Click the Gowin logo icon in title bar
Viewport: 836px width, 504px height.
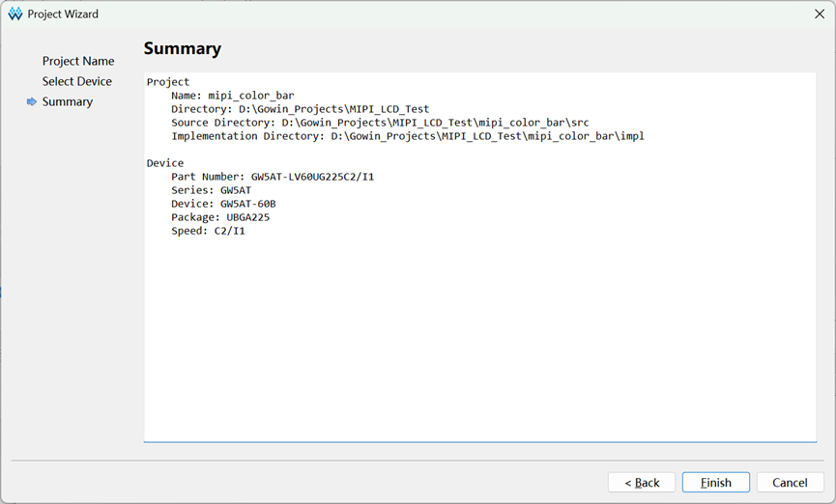(x=14, y=14)
